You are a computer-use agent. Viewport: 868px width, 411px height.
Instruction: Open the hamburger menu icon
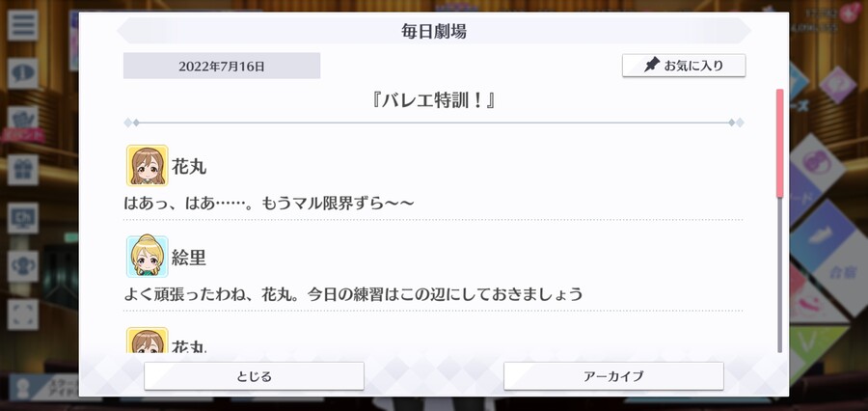[x=23, y=25]
